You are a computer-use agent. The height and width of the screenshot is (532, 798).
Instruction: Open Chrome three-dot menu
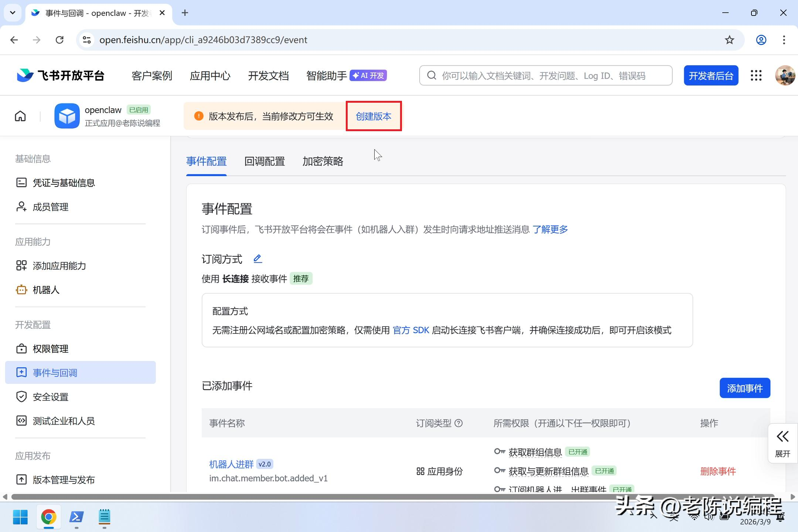pyautogui.click(x=784, y=40)
